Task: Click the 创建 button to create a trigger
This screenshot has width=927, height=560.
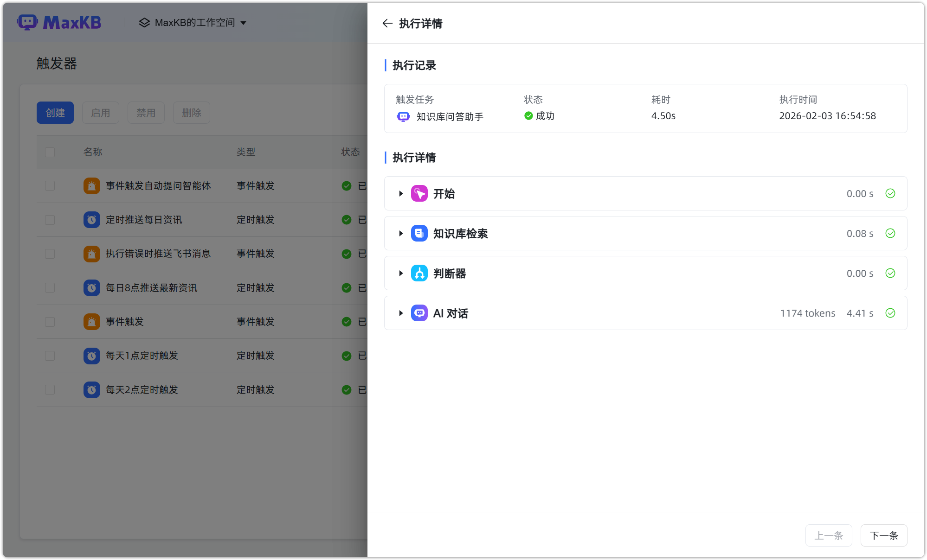Action: 55,112
